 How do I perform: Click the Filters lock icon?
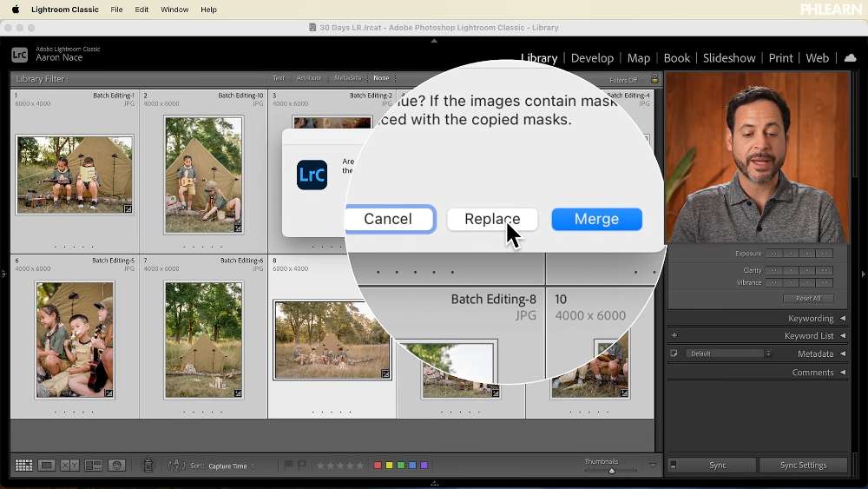coord(654,79)
